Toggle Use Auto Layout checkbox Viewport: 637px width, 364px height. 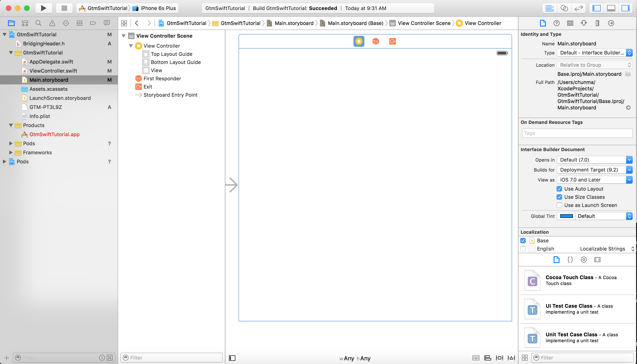pos(559,189)
